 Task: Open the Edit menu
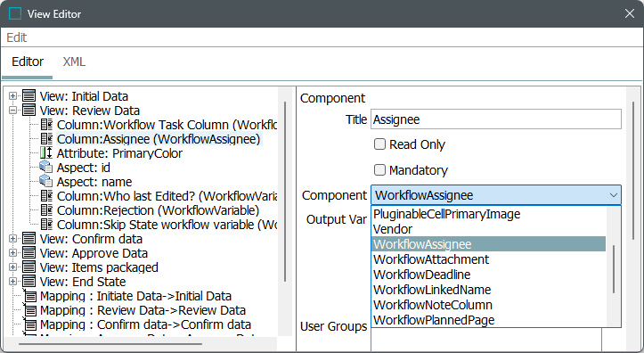point(16,37)
